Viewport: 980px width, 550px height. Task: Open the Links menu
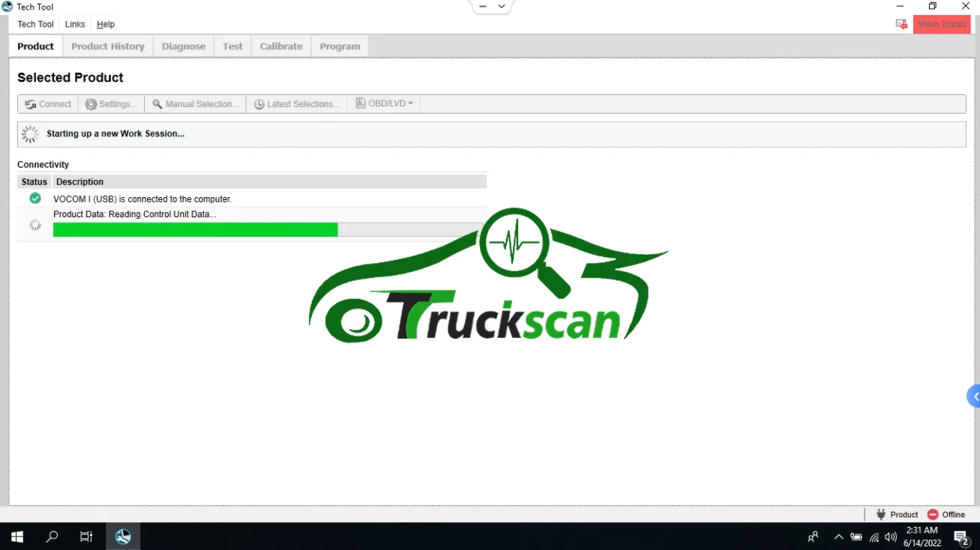pyautogui.click(x=75, y=24)
